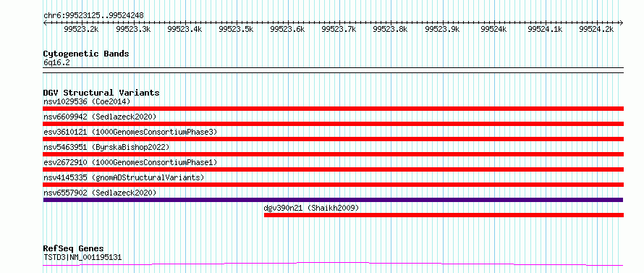Click the red bar for nsv4145335
This screenshot has height=273, width=644.
point(333,185)
